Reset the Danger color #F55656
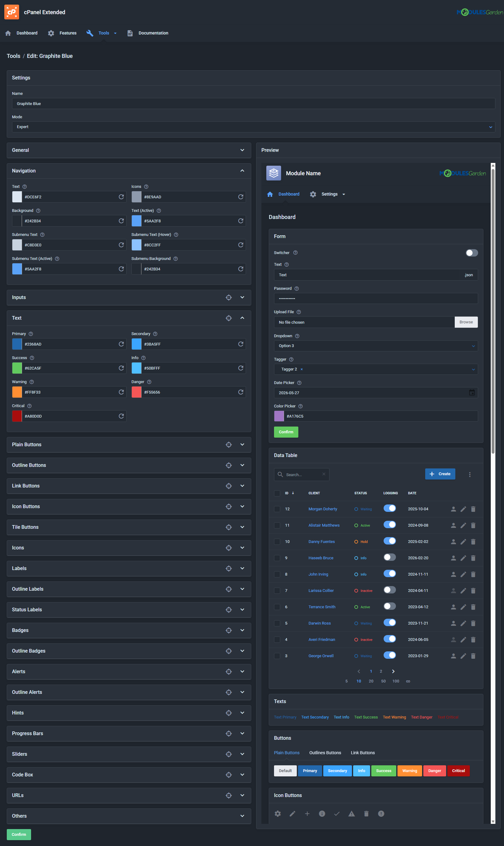 pyautogui.click(x=241, y=392)
